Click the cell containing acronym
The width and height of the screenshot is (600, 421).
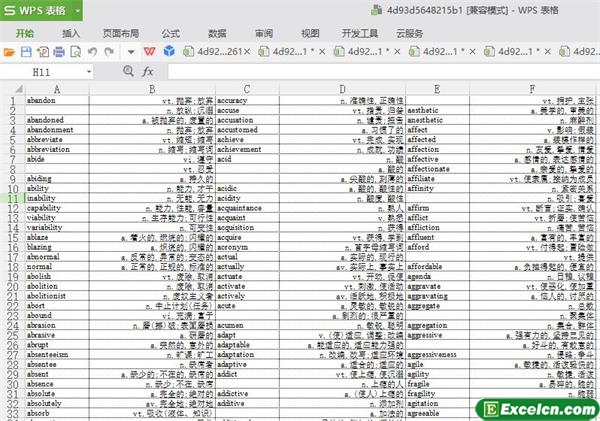[247, 247]
